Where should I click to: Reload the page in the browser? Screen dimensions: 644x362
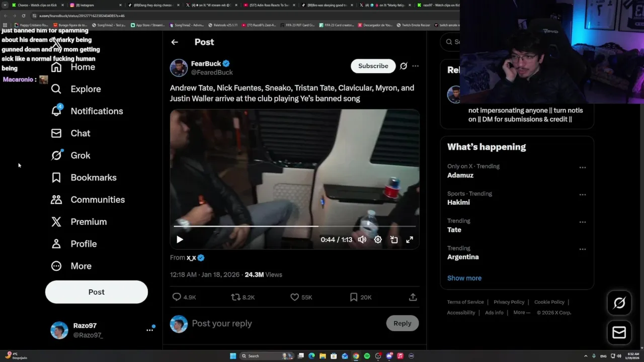coord(24,16)
